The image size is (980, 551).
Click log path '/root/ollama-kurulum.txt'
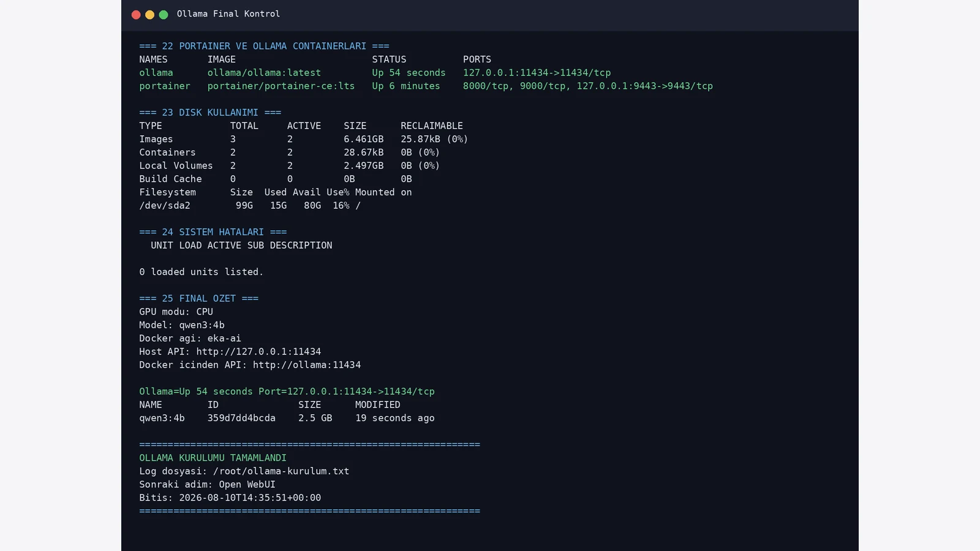coord(281,471)
